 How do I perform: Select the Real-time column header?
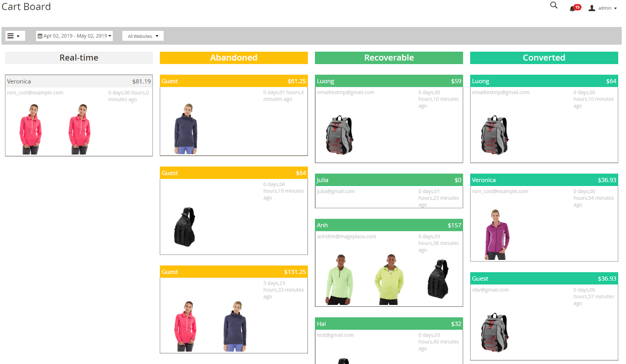(x=79, y=58)
